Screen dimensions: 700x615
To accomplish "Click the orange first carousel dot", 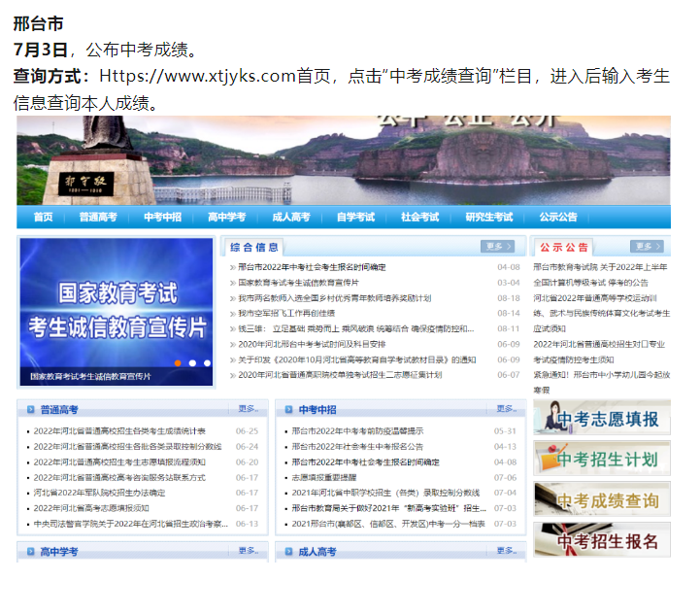I will coord(178,362).
